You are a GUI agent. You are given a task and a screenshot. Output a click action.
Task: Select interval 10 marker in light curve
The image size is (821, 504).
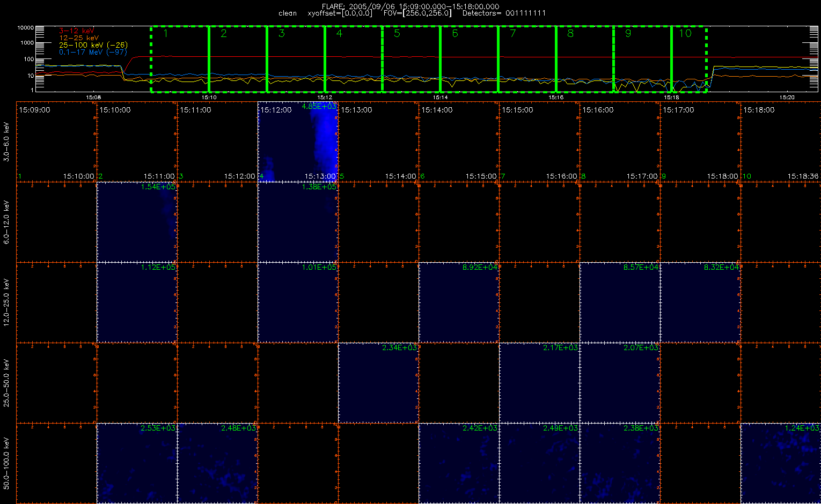tap(686, 33)
